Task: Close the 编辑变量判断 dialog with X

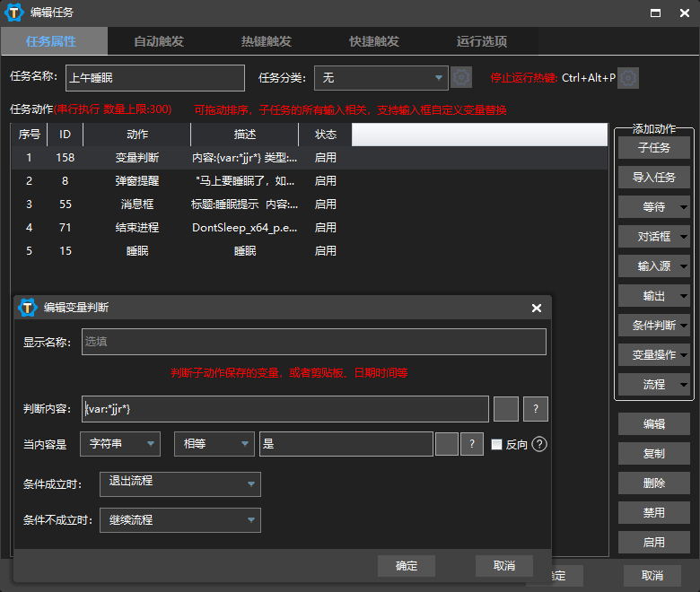Action: (537, 308)
